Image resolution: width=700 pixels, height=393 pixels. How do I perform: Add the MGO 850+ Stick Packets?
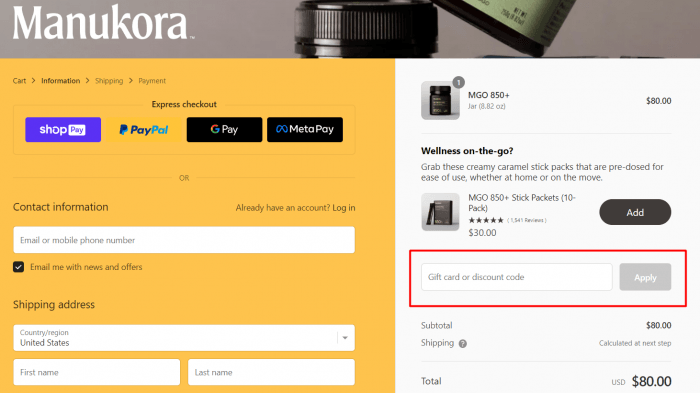635,212
